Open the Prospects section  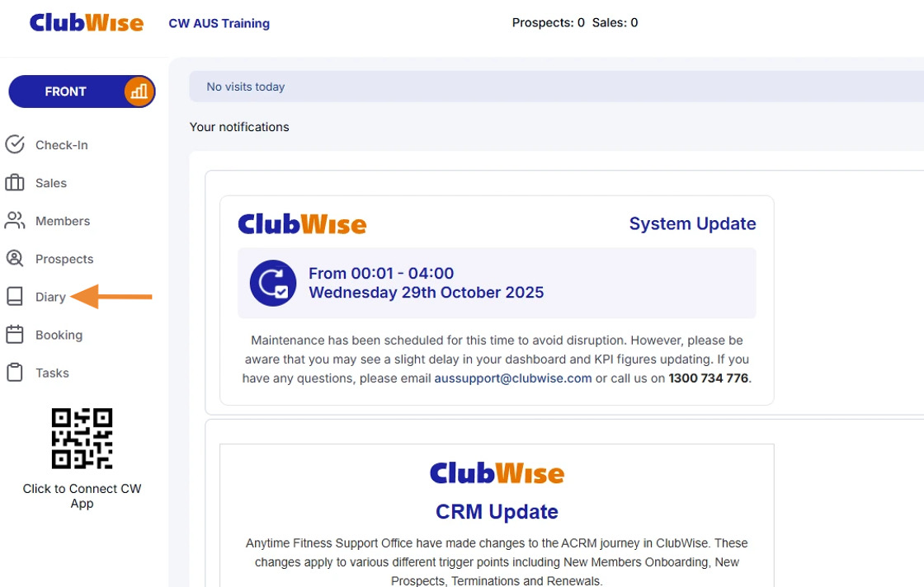pyautogui.click(x=64, y=259)
